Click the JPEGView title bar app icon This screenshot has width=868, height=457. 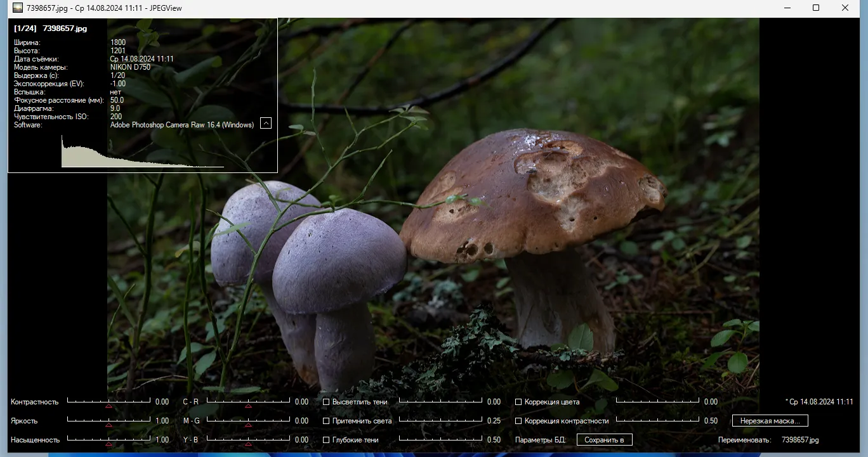(x=18, y=8)
